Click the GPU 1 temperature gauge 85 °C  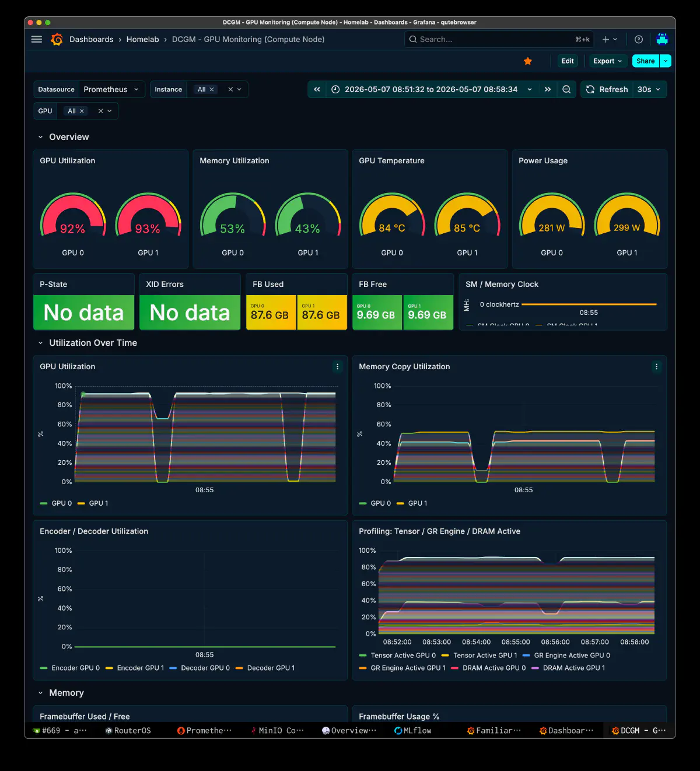coord(467,216)
